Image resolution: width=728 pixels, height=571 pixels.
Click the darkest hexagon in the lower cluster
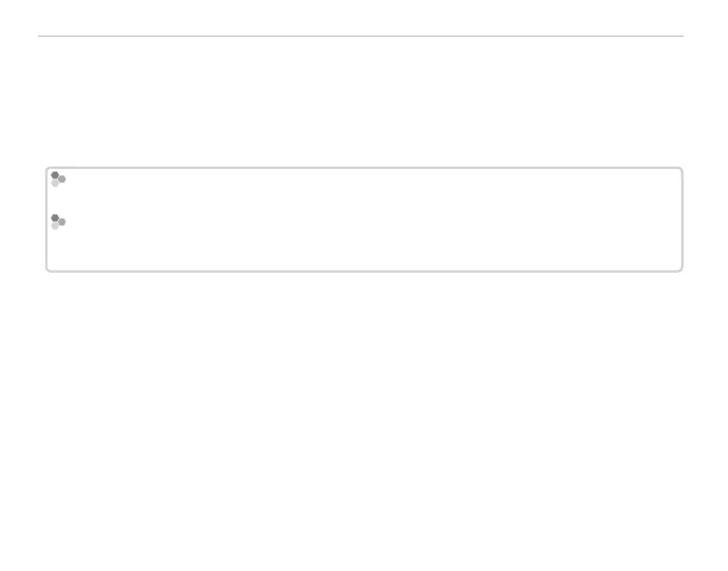point(55,218)
